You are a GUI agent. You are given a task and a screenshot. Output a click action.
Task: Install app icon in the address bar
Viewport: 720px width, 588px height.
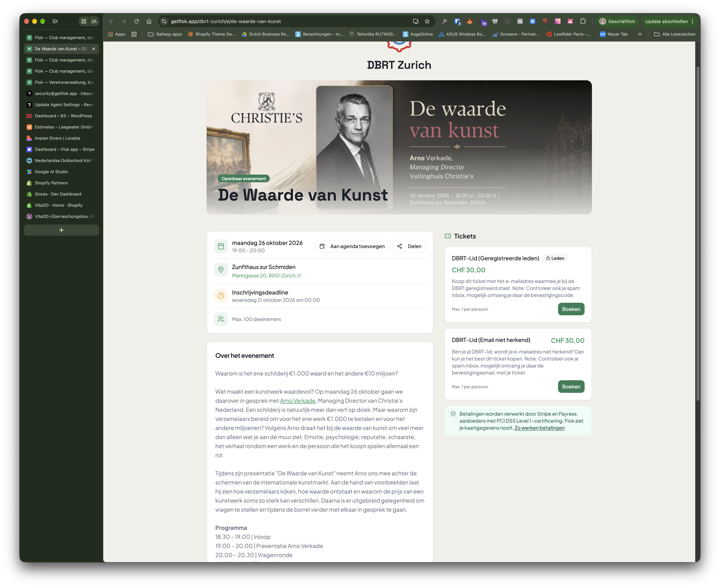[x=416, y=21]
